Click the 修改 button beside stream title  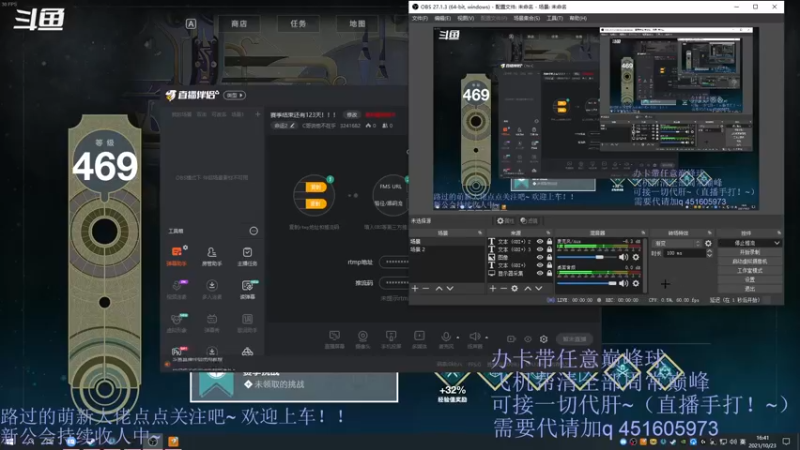(352, 115)
